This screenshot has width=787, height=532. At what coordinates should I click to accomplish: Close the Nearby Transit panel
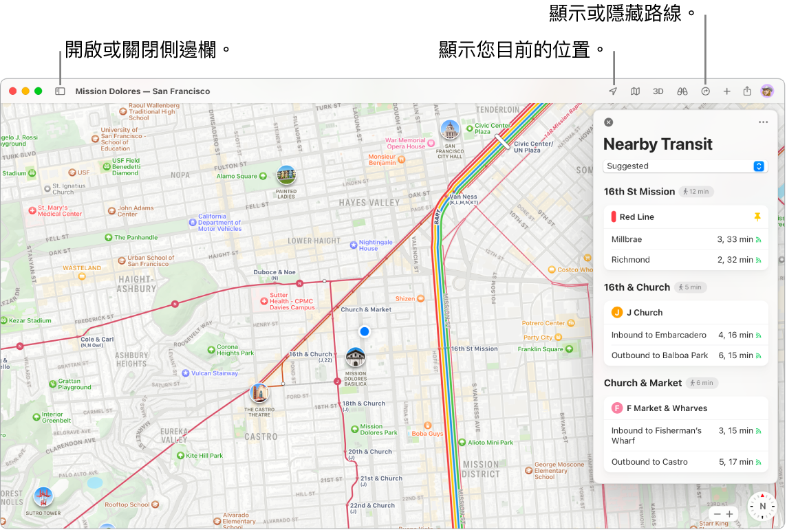[x=608, y=122]
